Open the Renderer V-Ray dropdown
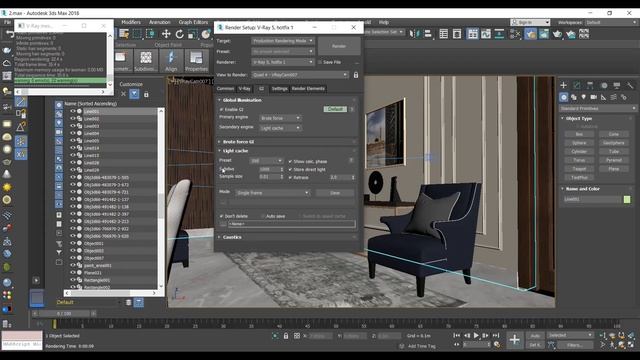This screenshot has width=640, height=360. 282,62
